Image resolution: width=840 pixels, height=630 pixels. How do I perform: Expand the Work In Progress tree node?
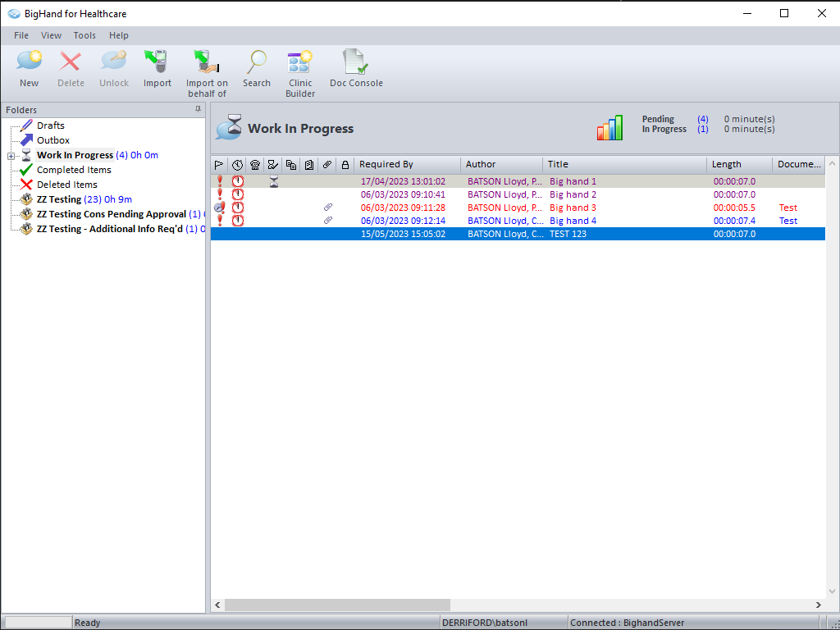click(11, 156)
